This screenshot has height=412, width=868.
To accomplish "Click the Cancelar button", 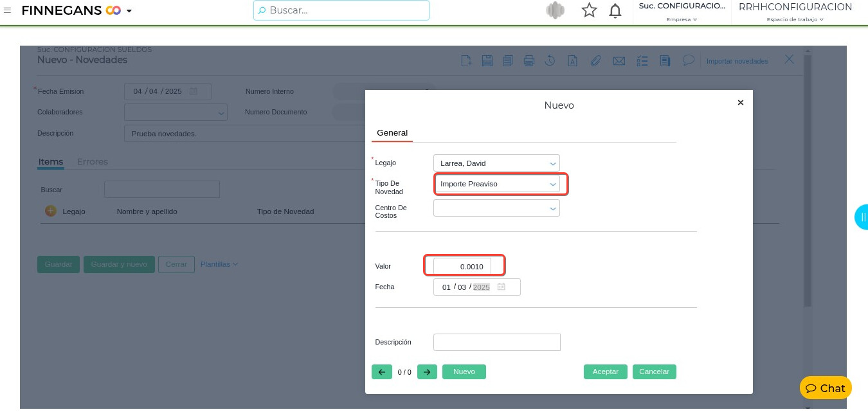I will pos(655,372).
